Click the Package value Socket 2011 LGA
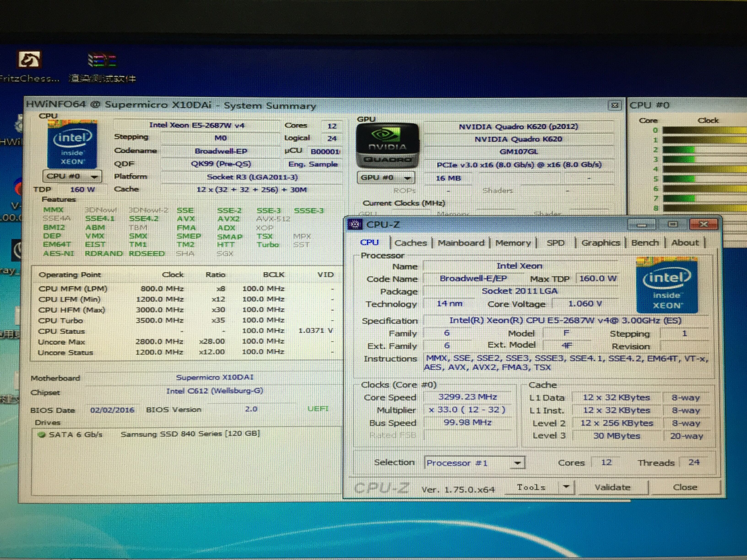The height and width of the screenshot is (560, 747). [x=520, y=291]
